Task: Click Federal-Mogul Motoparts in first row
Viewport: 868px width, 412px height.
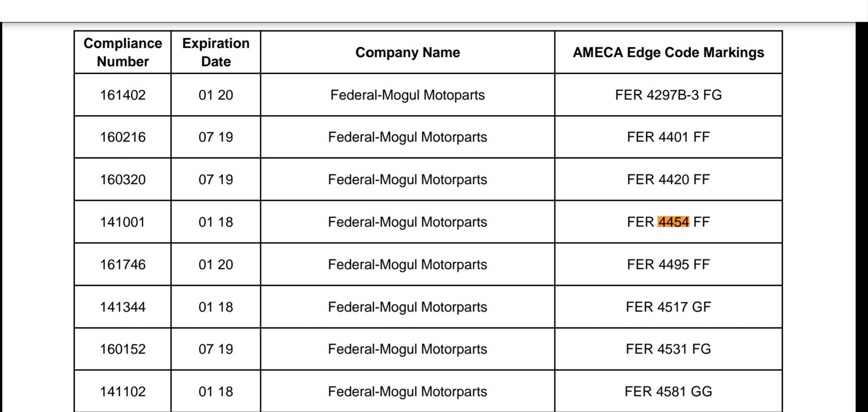Action: click(x=407, y=95)
